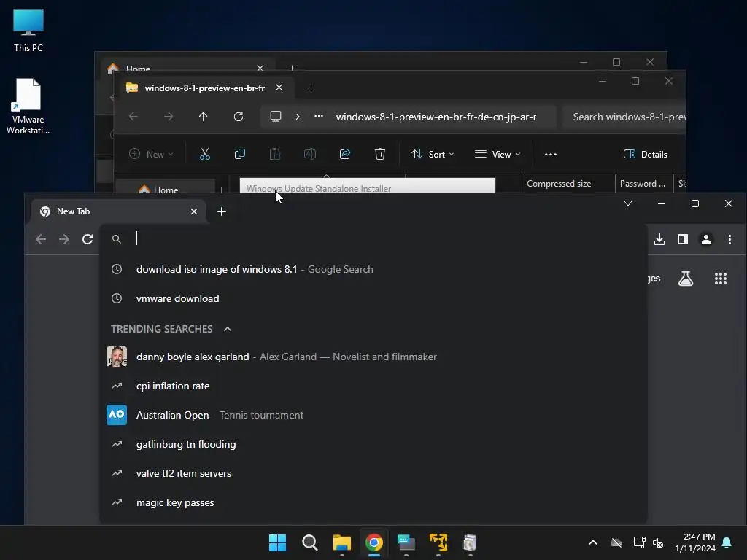This screenshot has width=747, height=560.
Task: Go forward in File Explorer navigation
Action: (x=169, y=117)
